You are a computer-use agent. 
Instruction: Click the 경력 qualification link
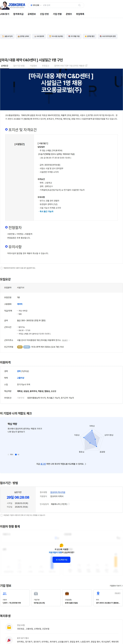click(19, 371)
